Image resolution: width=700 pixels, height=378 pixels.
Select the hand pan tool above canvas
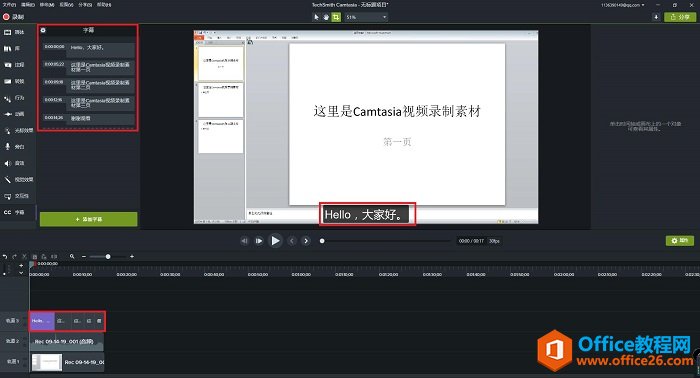point(326,17)
